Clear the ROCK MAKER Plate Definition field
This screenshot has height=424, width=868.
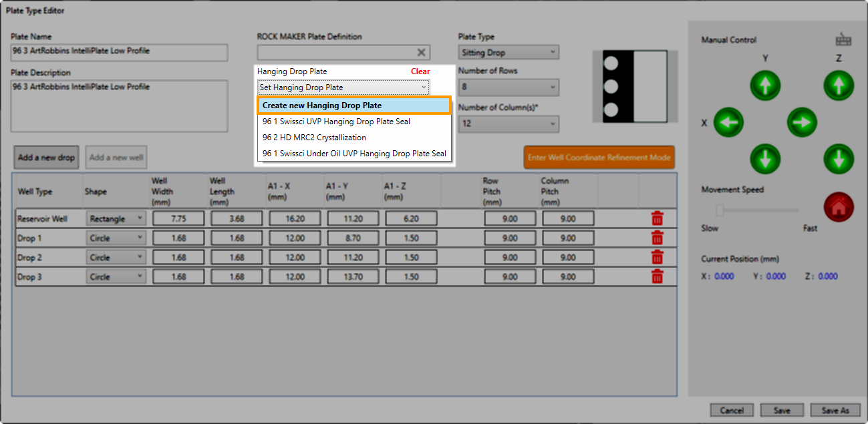[421, 53]
